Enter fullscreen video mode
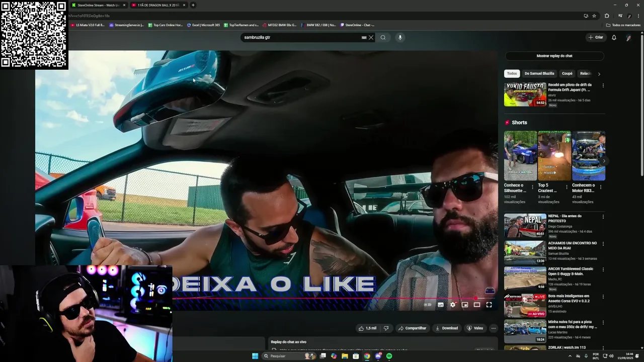 tap(489, 305)
